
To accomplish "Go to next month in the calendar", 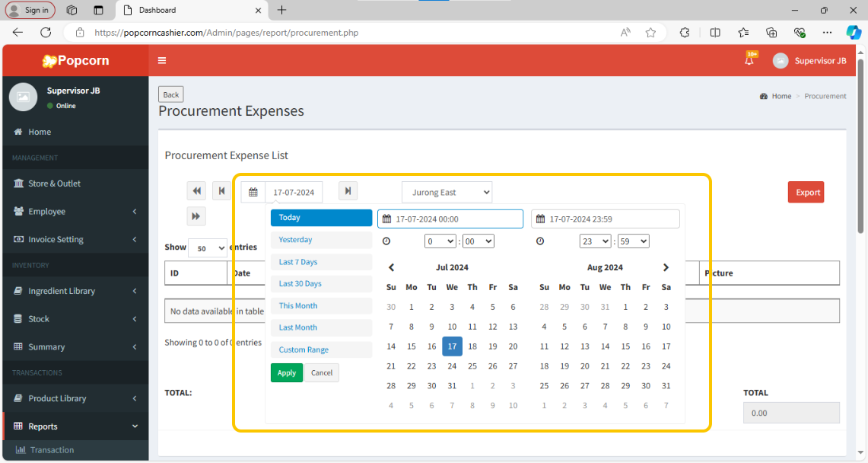I will 666,267.
